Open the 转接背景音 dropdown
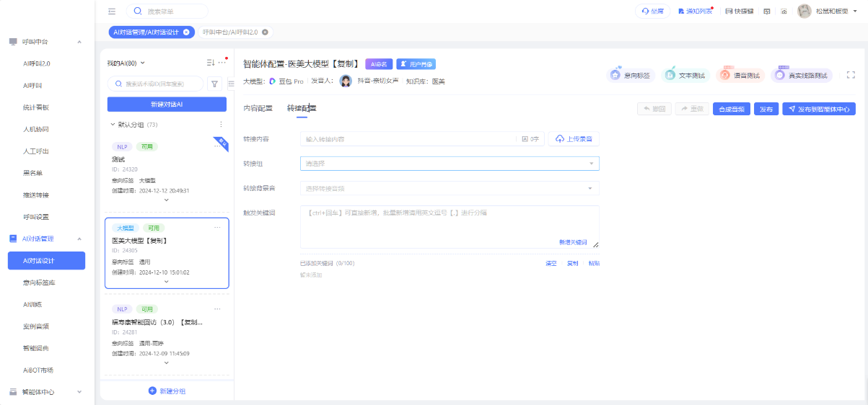The width and height of the screenshot is (868, 405). click(449, 188)
